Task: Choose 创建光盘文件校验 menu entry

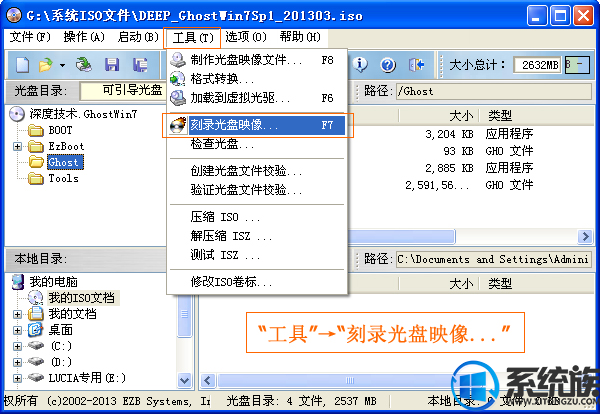Action: (257, 171)
